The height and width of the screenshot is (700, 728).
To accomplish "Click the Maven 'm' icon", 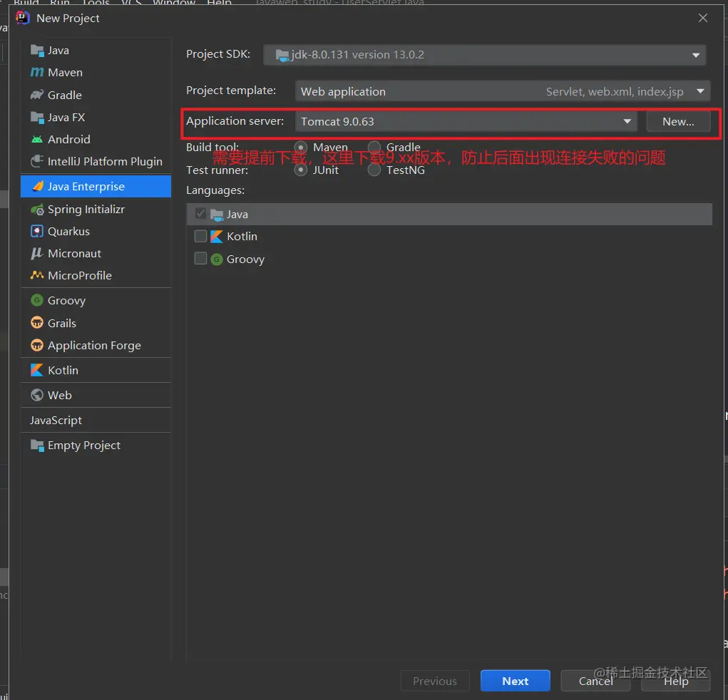I will pos(36,73).
